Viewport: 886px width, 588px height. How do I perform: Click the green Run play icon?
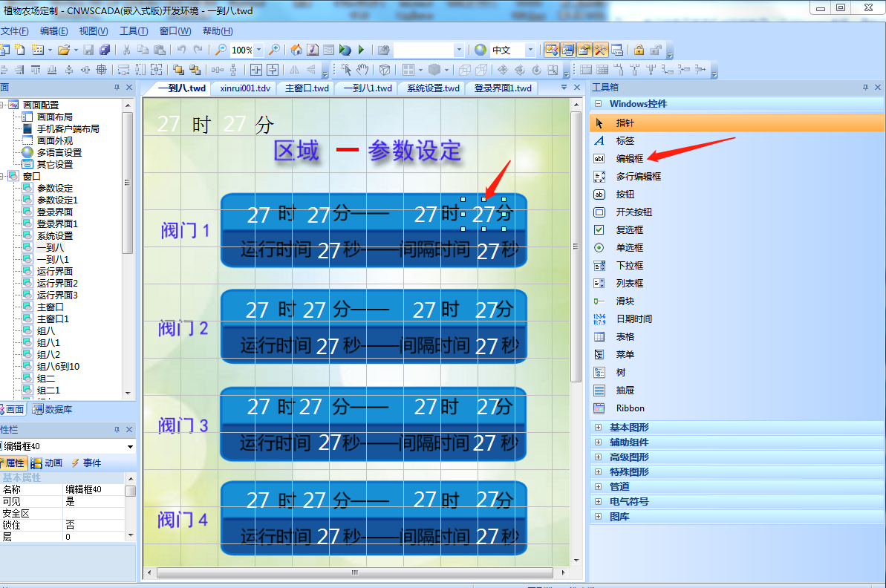[x=361, y=50]
